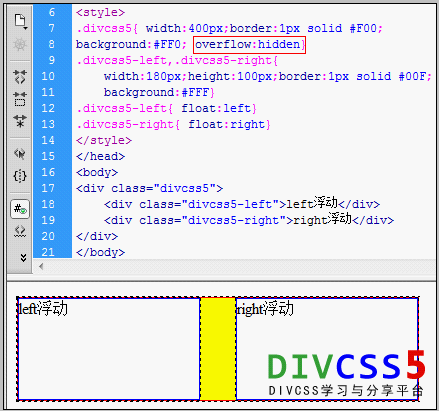This screenshot has height=412, width=440.
Task: Click the 'left浮动' box in preview
Action: (x=109, y=349)
